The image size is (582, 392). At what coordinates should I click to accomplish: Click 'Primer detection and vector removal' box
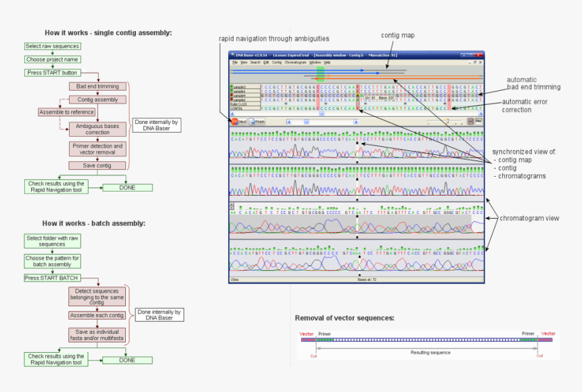tap(97, 149)
